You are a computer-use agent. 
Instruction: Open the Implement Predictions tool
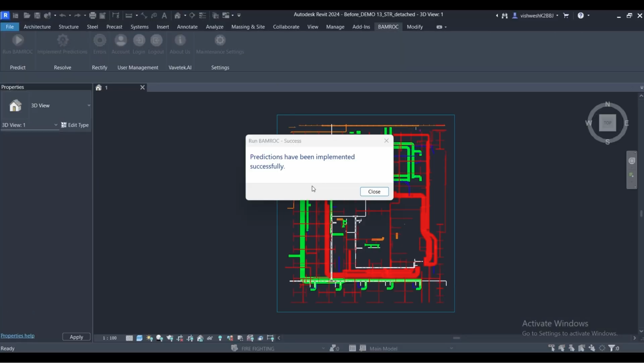(x=62, y=45)
